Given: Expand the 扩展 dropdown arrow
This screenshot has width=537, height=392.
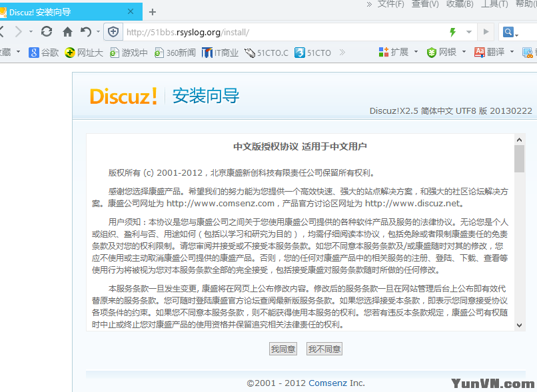Looking at the screenshot, I should [416, 52].
